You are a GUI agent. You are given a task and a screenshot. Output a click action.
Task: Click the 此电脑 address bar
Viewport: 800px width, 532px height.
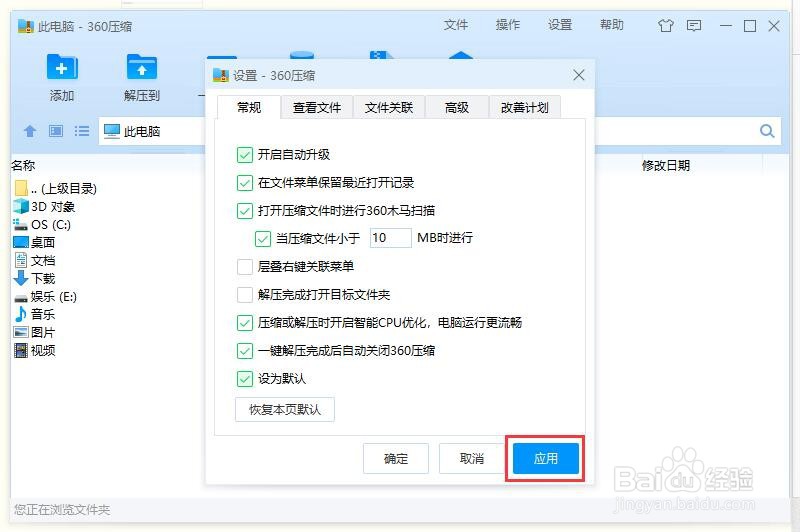point(153,132)
